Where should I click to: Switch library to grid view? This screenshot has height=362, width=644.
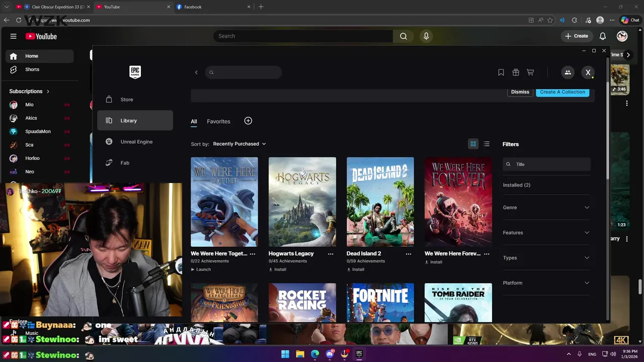473,144
